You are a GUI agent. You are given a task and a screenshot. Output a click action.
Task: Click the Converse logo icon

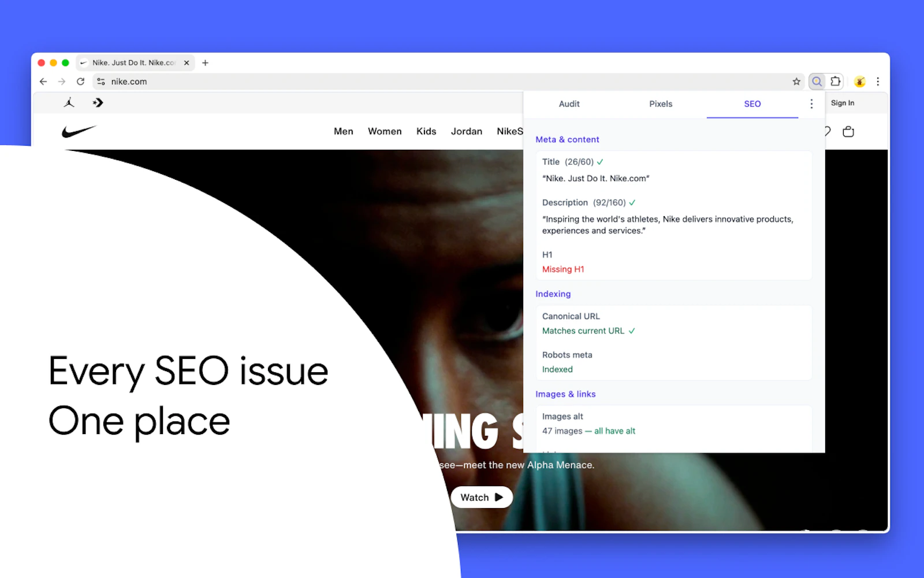coord(98,103)
